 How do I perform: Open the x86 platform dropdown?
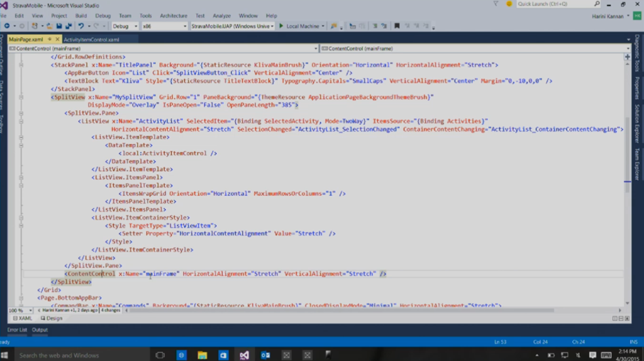(164, 26)
